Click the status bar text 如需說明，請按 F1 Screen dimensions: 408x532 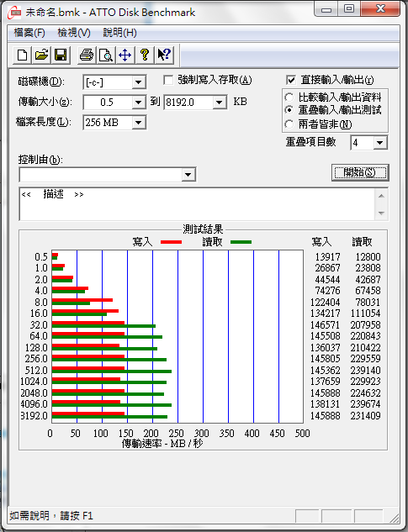tap(51, 516)
